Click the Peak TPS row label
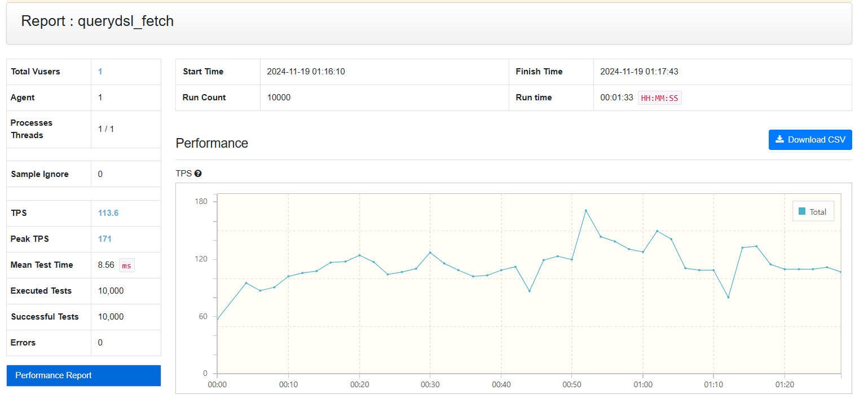The image size is (868, 403). (30, 239)
